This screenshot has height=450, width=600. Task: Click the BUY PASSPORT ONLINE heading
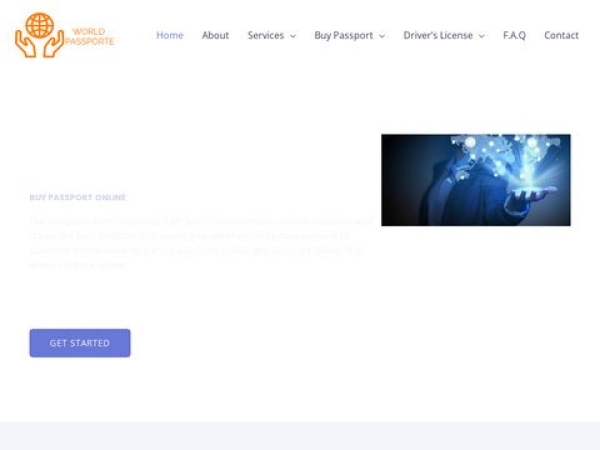[x=78, y=197]
